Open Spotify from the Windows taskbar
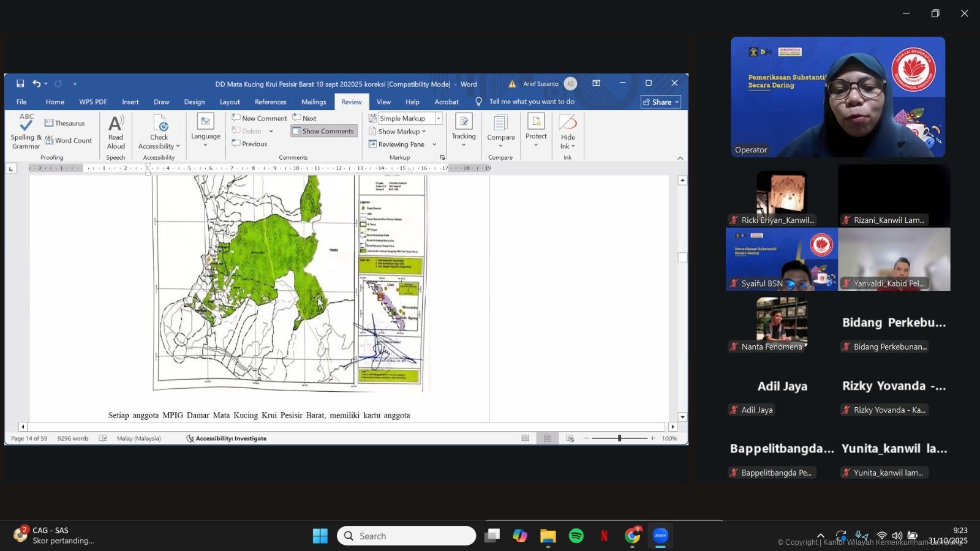Viewport: 980px width, 551px height. [x=576, y=536]
